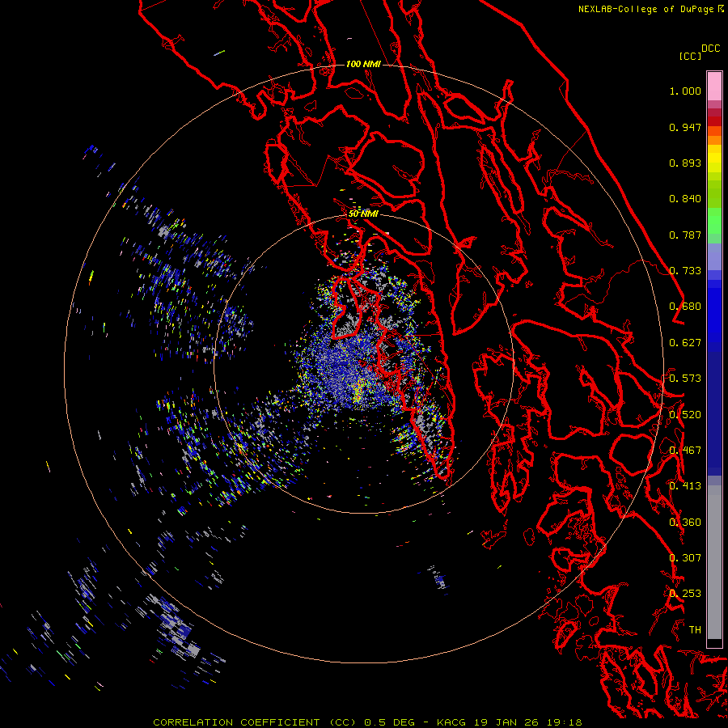Click the bright green color bar segment
This screenshot has width=728, height=728.
pos(714,221)
